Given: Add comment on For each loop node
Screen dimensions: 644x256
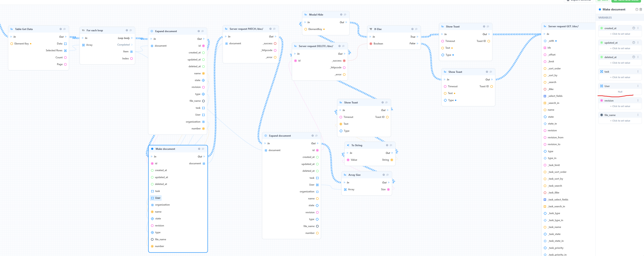Looking at the screenshot, I should click(131, 30).
